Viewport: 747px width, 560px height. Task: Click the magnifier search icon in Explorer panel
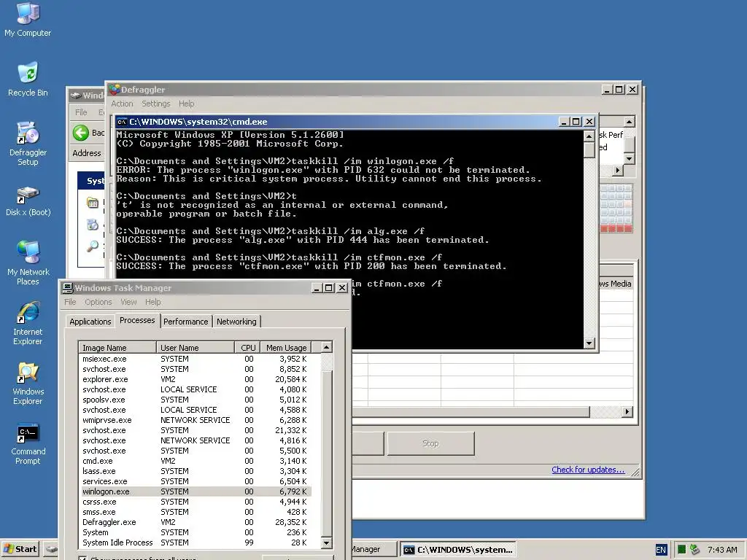point(93,246)
